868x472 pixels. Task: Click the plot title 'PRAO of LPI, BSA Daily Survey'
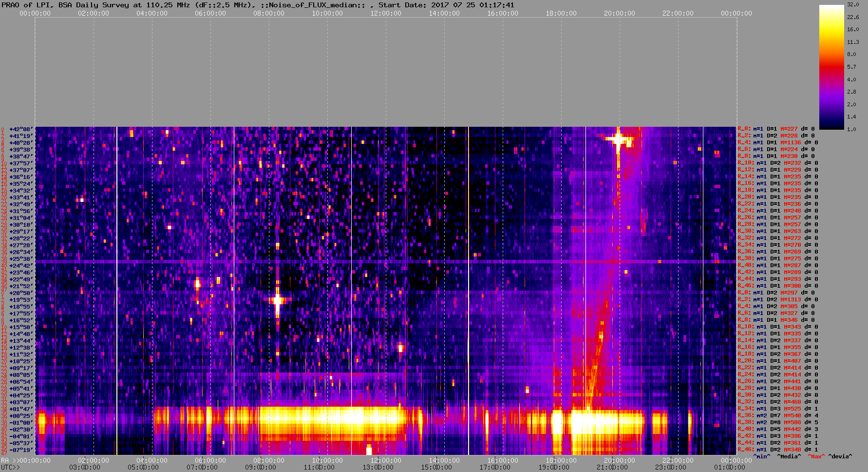coord(65,5)
